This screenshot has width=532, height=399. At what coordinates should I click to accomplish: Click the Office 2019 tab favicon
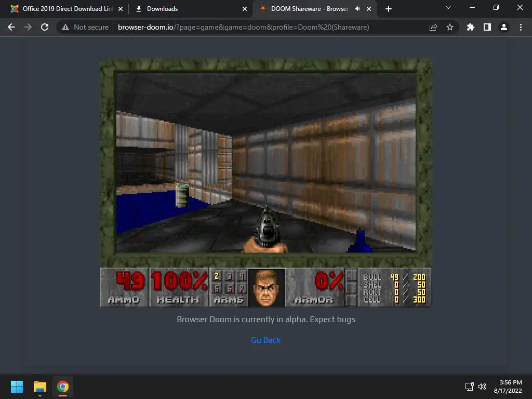tap(14, 9)
